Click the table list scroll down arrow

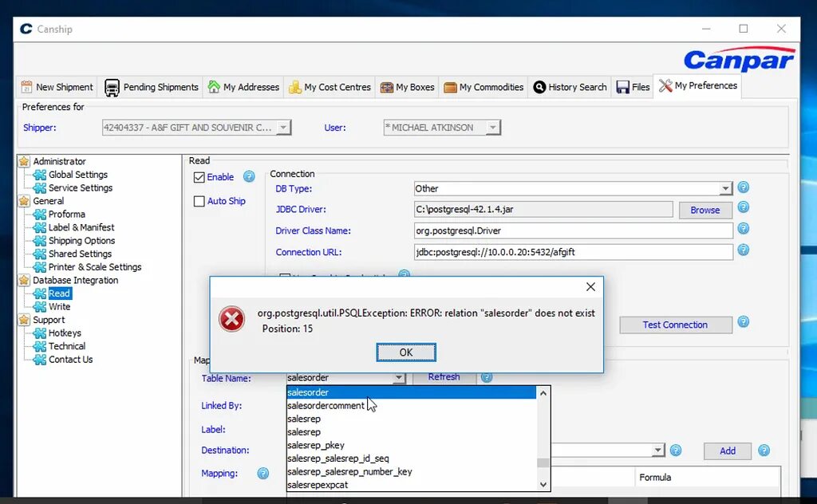coord(543,485)
